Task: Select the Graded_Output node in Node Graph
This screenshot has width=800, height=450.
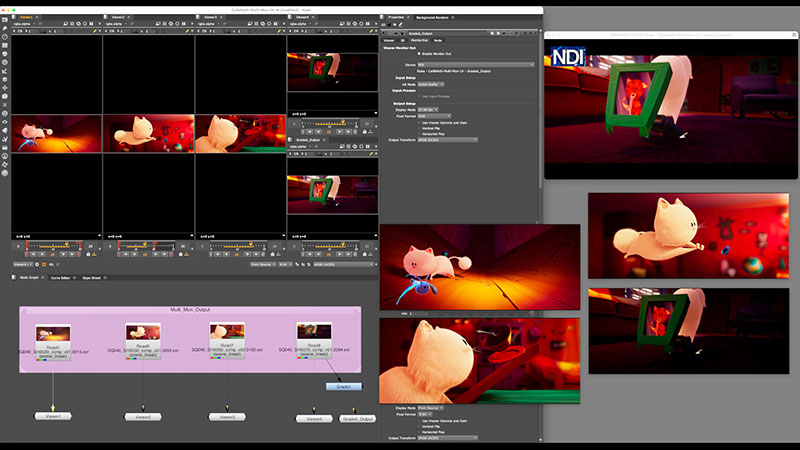Action: 358,418
